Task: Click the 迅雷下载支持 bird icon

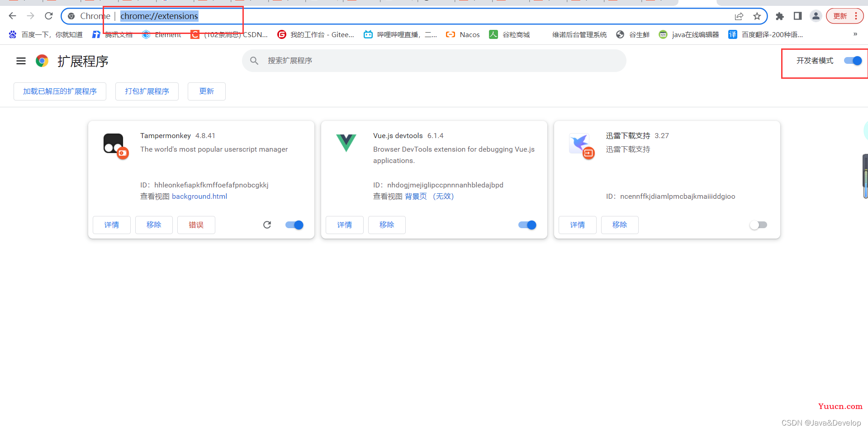Action: point(582,146)
